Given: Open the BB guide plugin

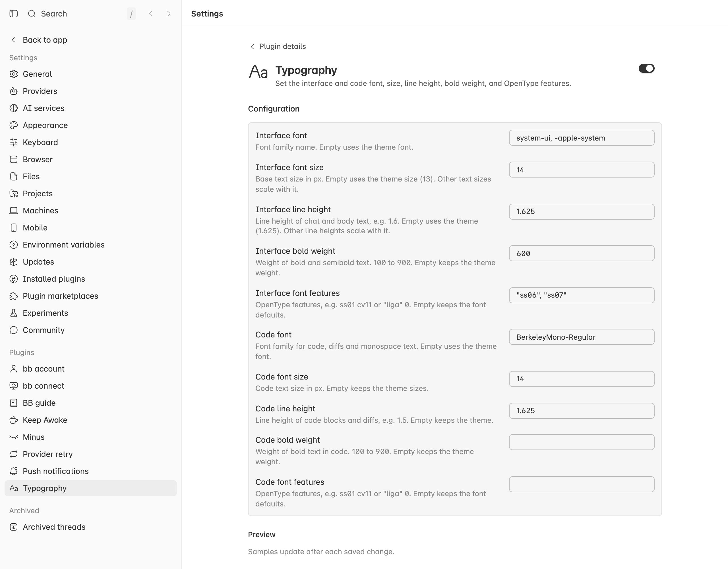Looking at the screenshot, I should [x=91, y=403].
